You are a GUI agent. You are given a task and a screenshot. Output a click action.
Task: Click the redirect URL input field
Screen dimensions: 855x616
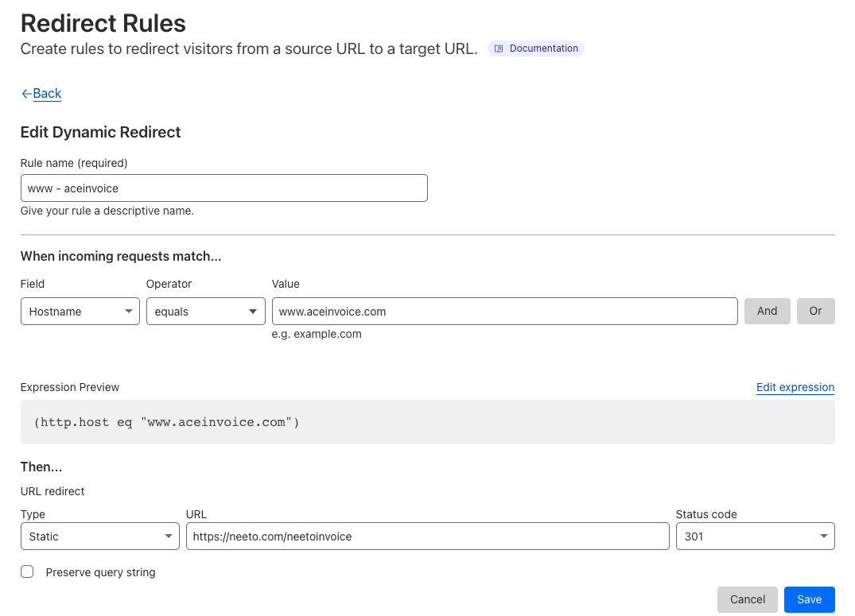point(427,537)
